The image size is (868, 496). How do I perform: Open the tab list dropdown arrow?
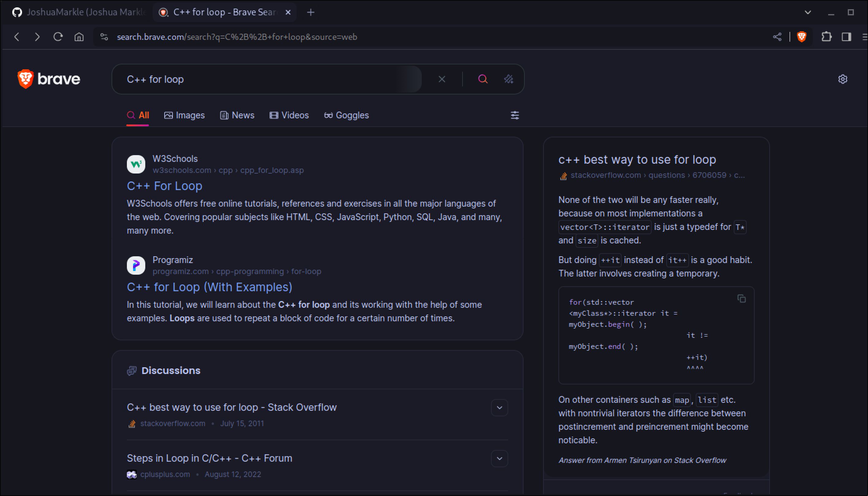pos(808,13)
